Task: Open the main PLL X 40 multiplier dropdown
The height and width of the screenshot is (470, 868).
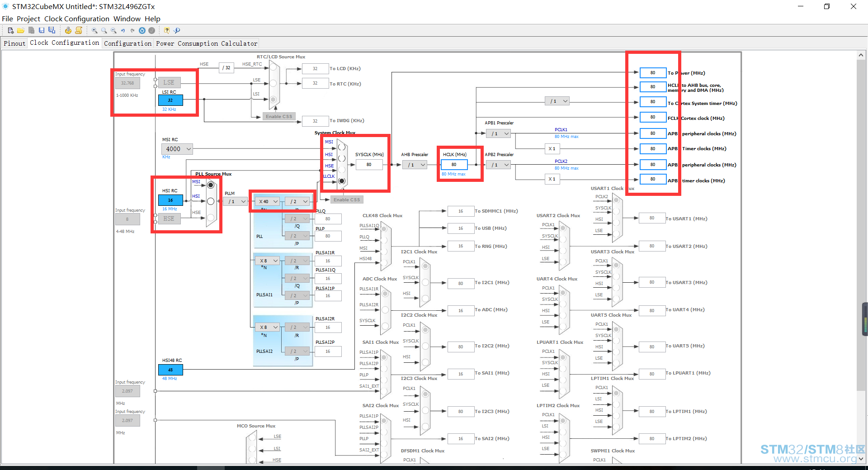Action: (267, 201)
